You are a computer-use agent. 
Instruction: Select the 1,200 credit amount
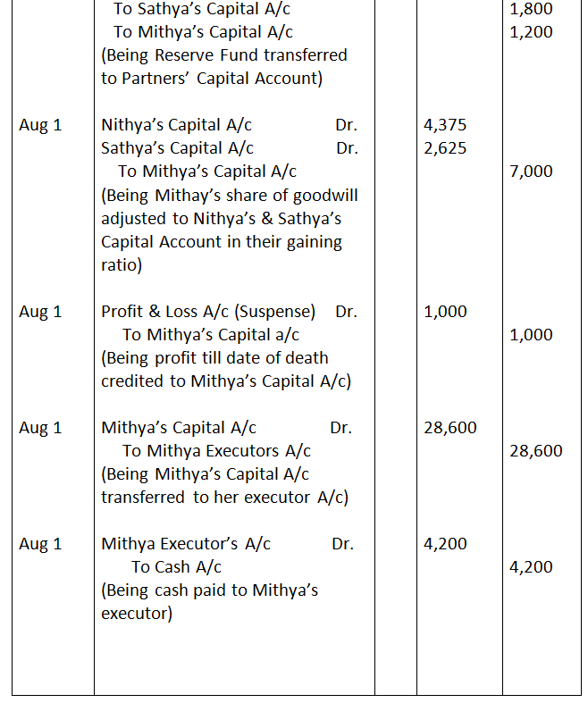point(530,32)
